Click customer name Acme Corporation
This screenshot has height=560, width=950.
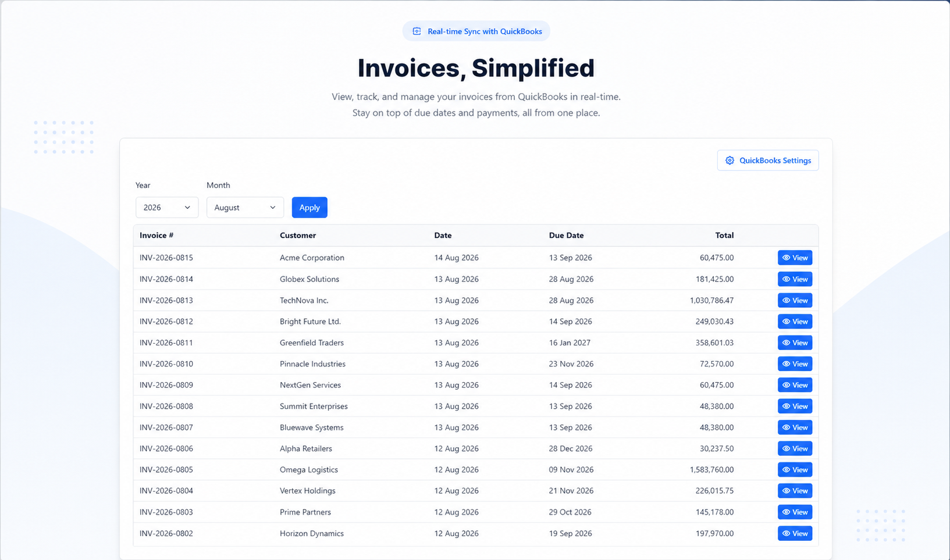(312, 258)
